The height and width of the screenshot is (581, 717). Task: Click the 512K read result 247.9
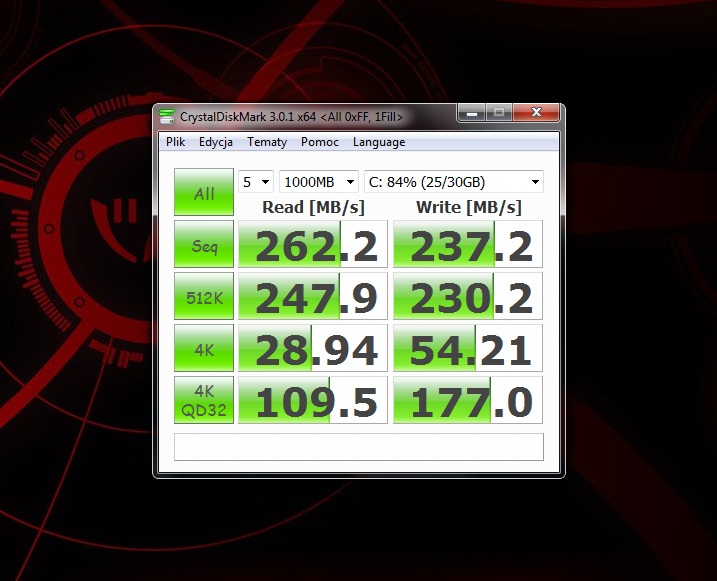click(x=313, y=296)
